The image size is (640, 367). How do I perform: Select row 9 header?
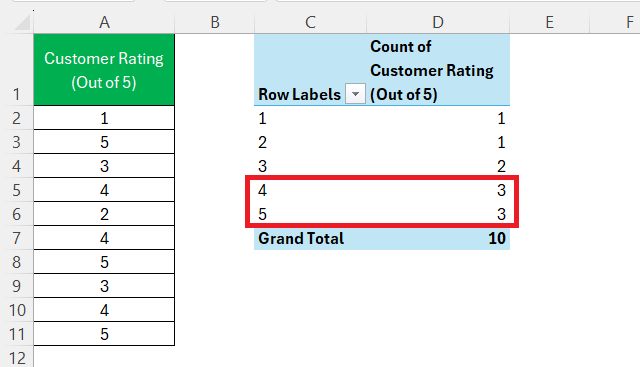[x=16, y=286]
